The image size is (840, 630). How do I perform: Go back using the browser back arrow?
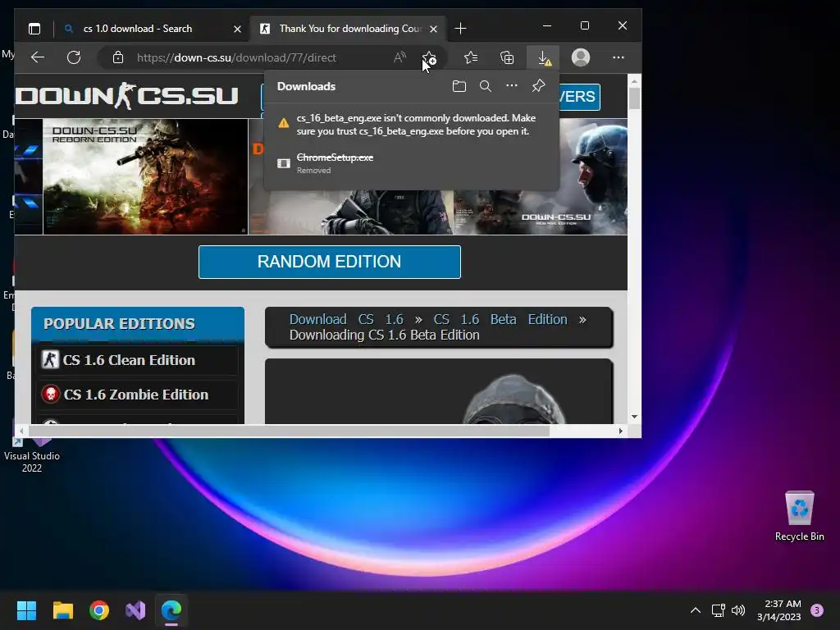point(38,57)
